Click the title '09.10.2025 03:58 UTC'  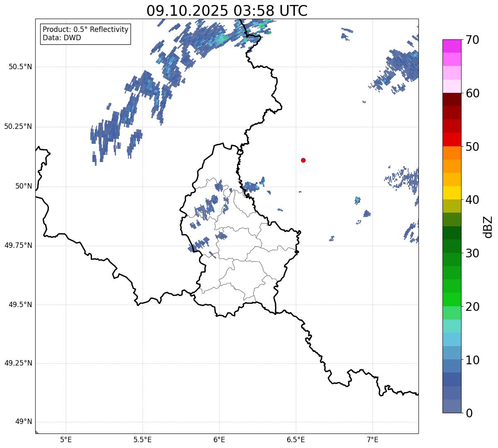pos(227,11)
